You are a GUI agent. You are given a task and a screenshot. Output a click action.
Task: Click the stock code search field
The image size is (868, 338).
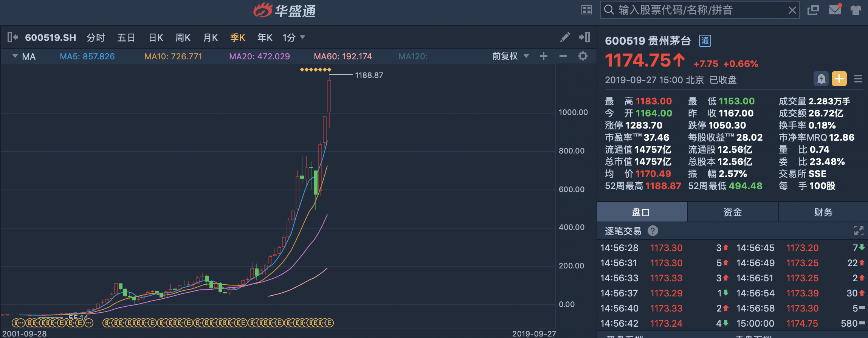click(x=699, y=10)
